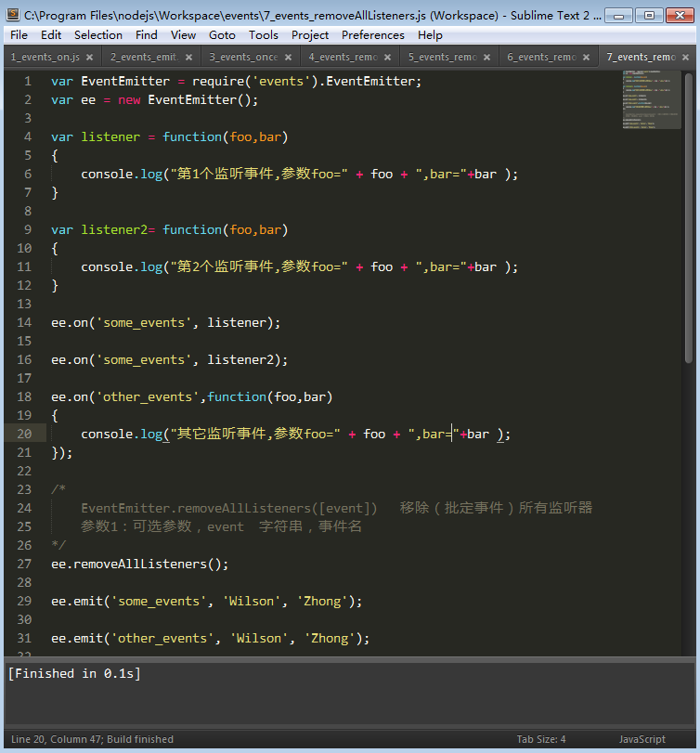Screen dimensions: 700x753
Task: Open the Preferences menu
Action: point(373,35)
